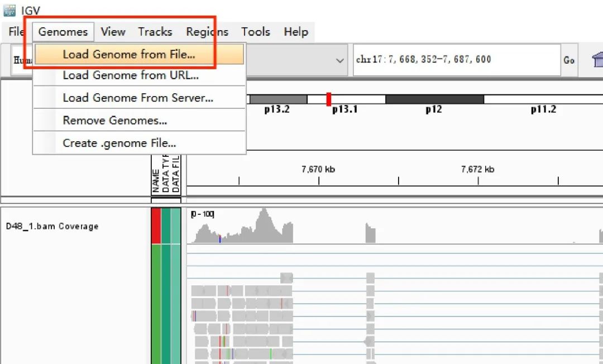Click the DATA FILE attribute column header
The image size is (603, 364).
coord(175,174)
